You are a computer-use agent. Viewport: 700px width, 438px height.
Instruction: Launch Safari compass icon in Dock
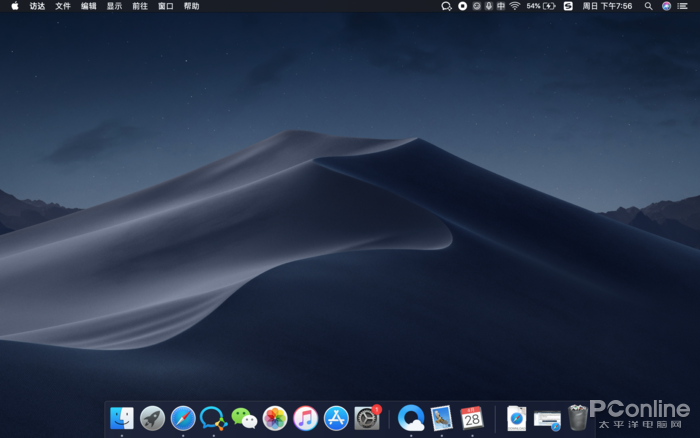183,418
